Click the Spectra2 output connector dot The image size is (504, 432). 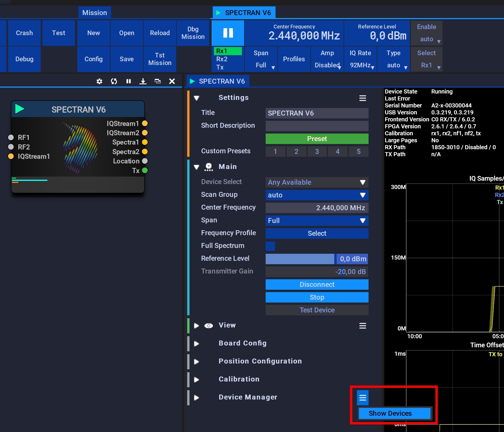point(145,152)
